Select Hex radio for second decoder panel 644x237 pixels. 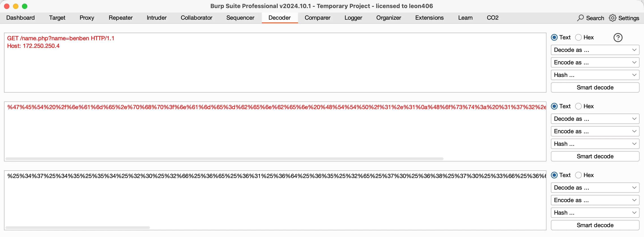point(578,106)
